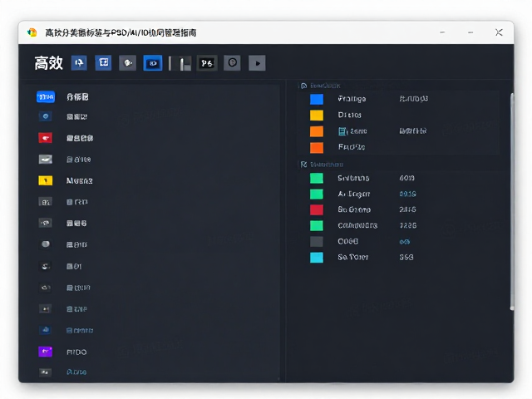
Task: Close the window with the X button
Action: coord(499,32)
